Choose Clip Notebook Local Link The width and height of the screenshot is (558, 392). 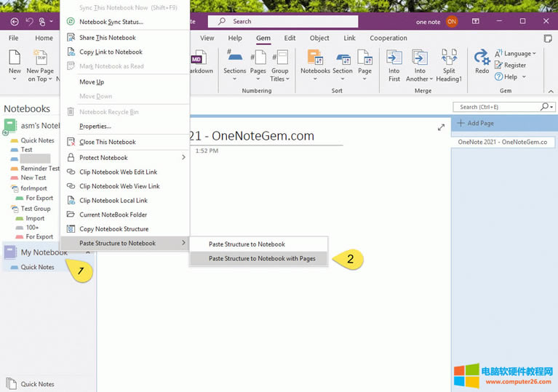pyautogui.click(x=125, y=200)
